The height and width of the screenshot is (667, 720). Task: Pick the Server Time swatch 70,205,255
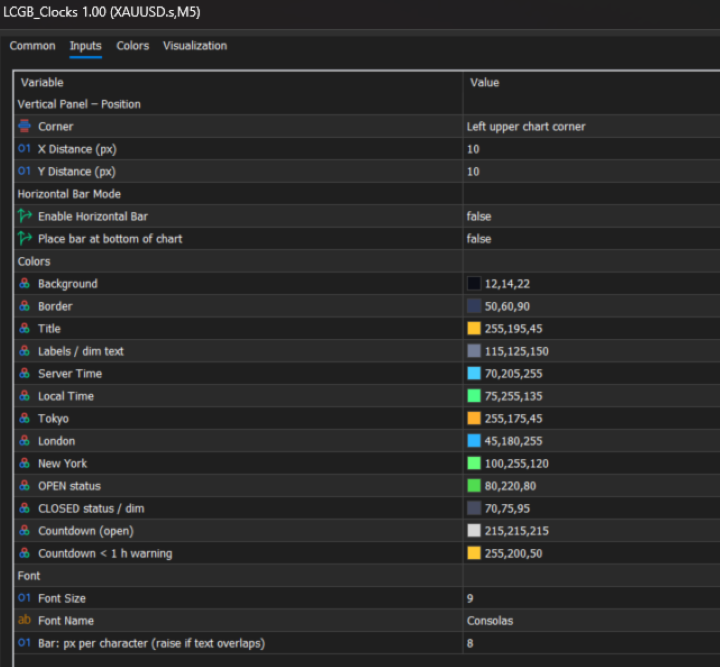474,373
